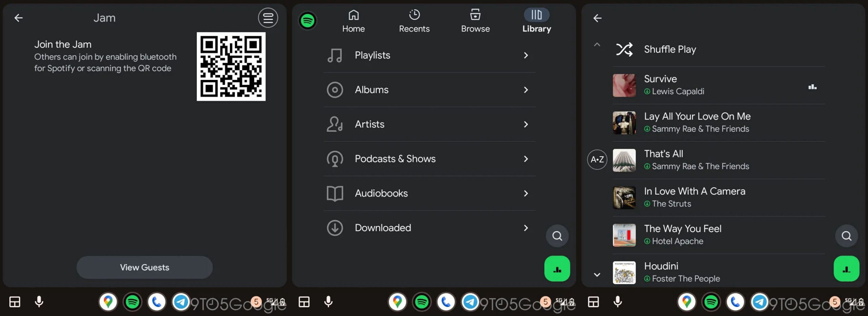This screenshot has height=316, width=868.
Task: Open the Spotify taskbar icon below the Jam screen
Action: (132, 301)
